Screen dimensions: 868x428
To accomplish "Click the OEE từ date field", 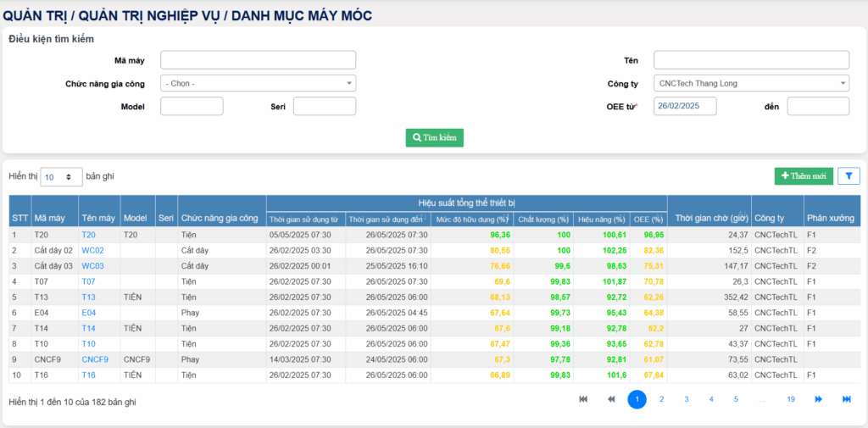I will pos(685,106).
